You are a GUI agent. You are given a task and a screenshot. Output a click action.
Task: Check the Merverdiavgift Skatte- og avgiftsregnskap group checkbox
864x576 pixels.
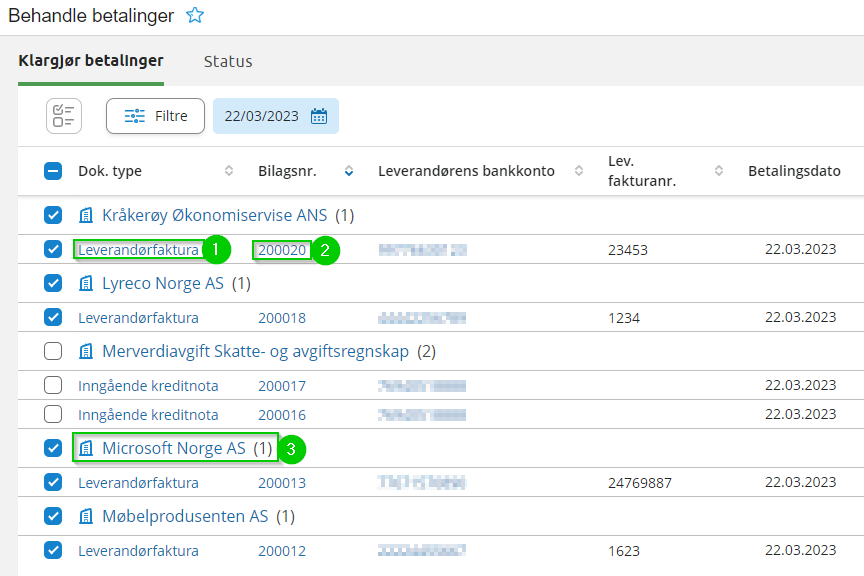coord(53,351)
